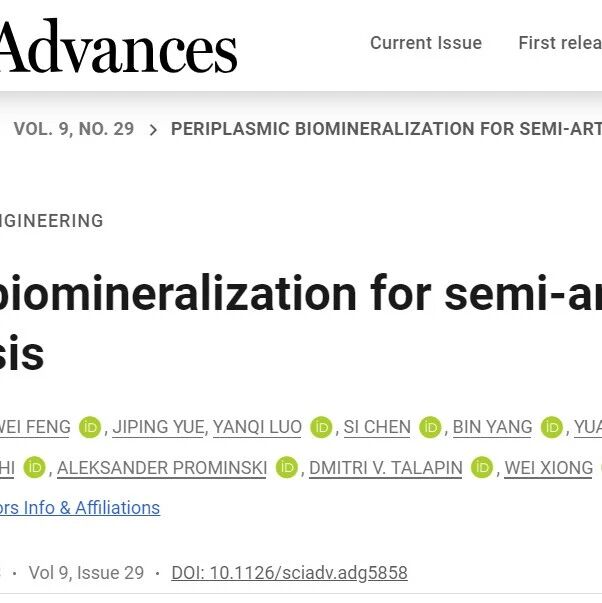Select Periplasmic Biomineralization breadcrumb title
602x603 pixels.
coord(386,129)
